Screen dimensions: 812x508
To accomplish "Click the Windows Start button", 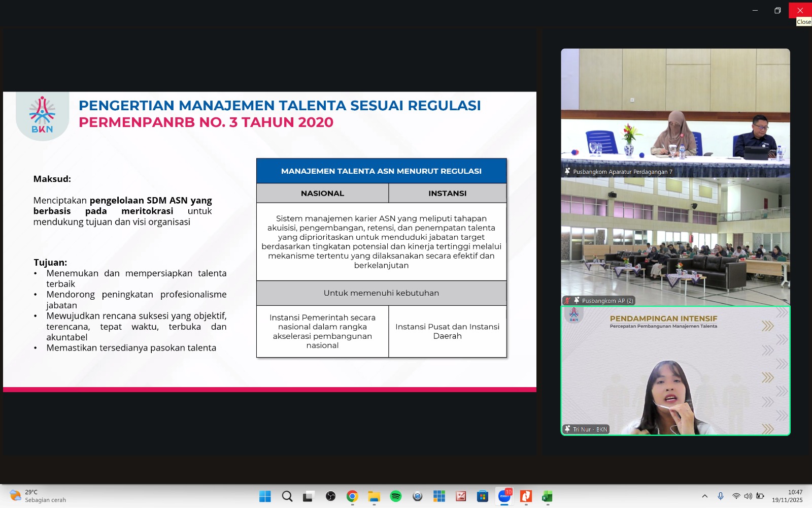I will point(265,496).
